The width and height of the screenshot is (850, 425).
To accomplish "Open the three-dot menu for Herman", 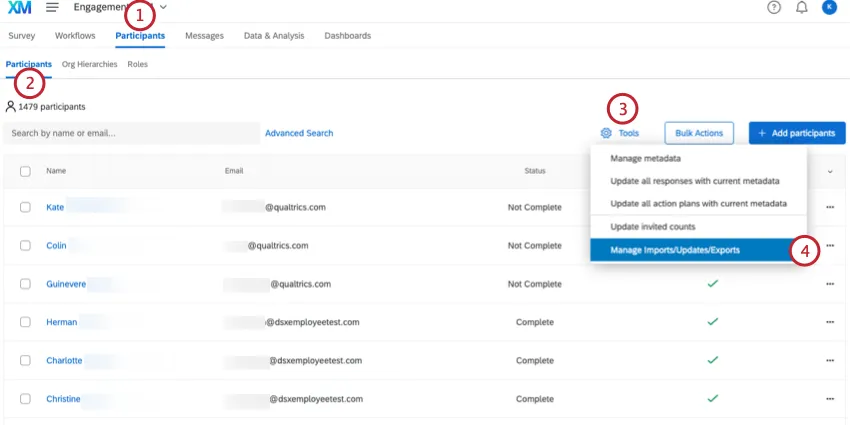I will (x=829, y=322).
